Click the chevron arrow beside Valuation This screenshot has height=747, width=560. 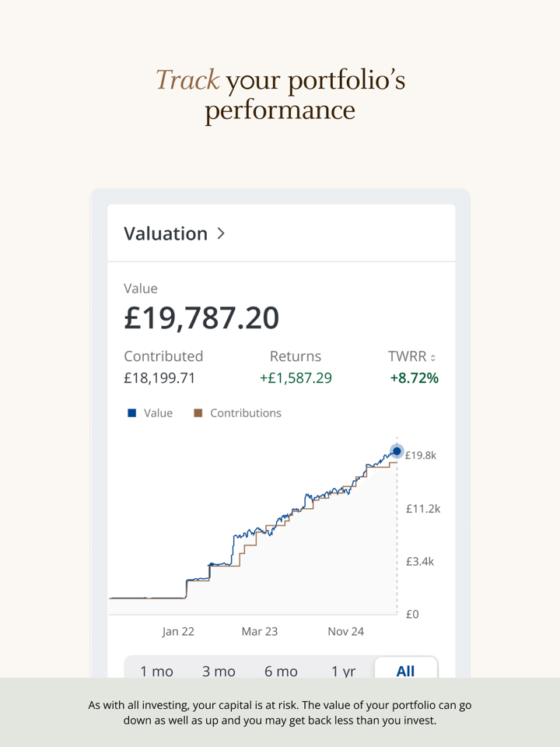221,233
